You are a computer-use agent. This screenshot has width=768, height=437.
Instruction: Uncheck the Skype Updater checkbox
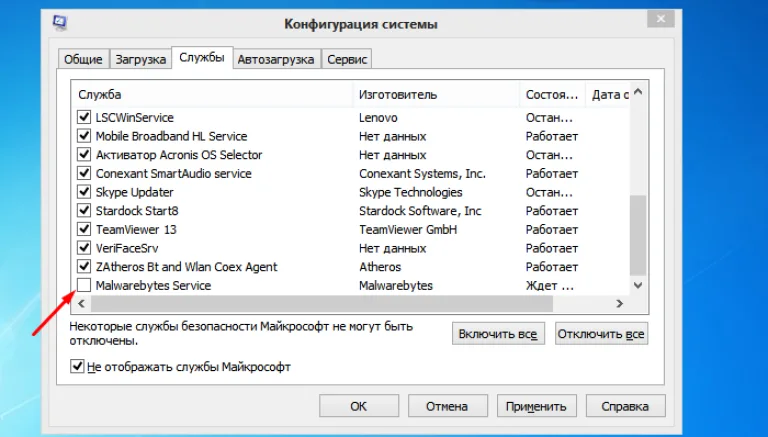point(84,192)
